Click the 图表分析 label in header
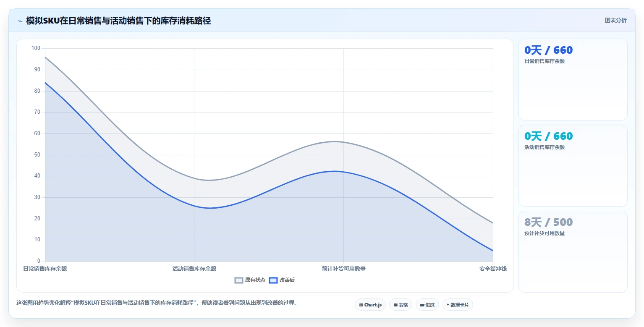This screenshot has width=644, height=327. pyautogui.click(x=615, y=20)
